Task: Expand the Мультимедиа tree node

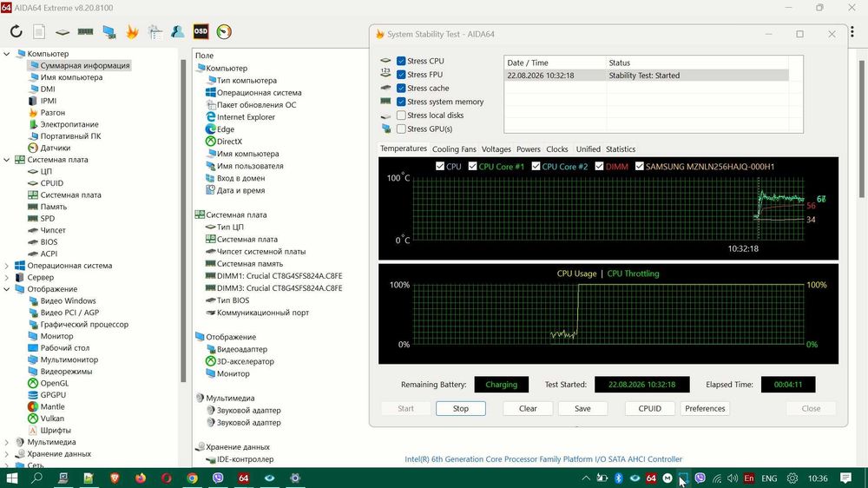Action: click(7, 442)
